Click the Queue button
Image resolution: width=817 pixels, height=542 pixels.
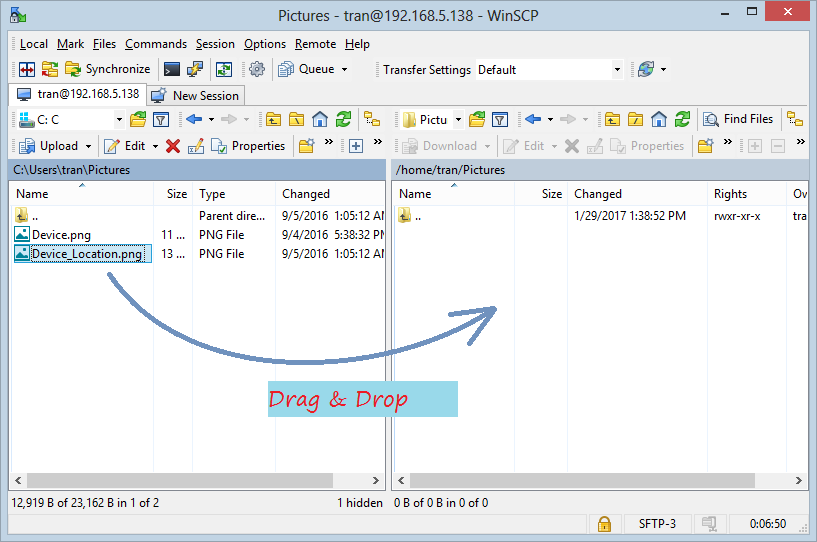click(x=306, y=69)
